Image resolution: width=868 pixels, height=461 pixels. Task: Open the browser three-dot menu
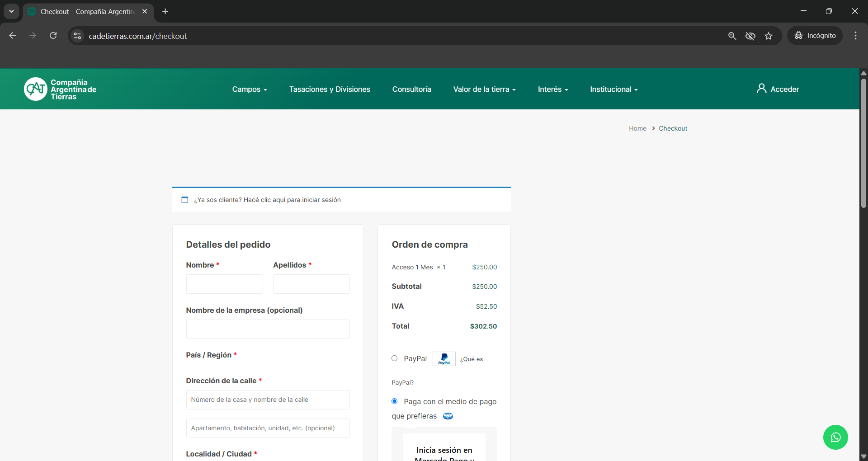click(855, 36)
